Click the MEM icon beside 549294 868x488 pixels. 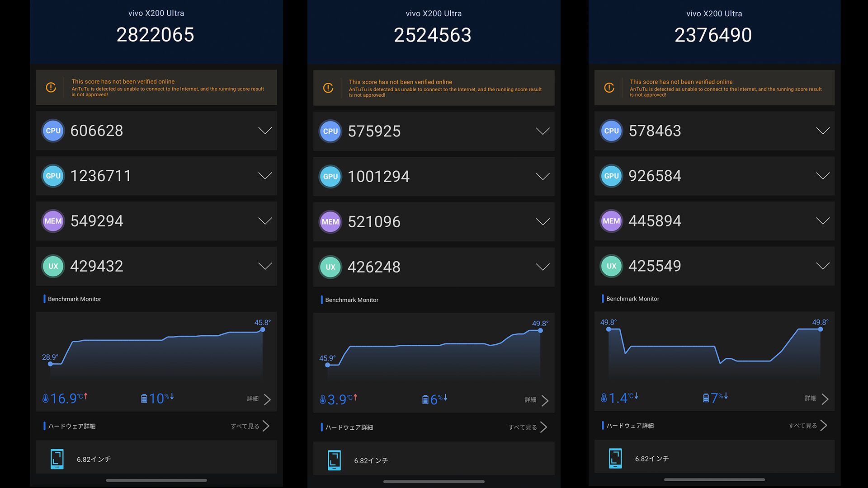pos(53,221)
